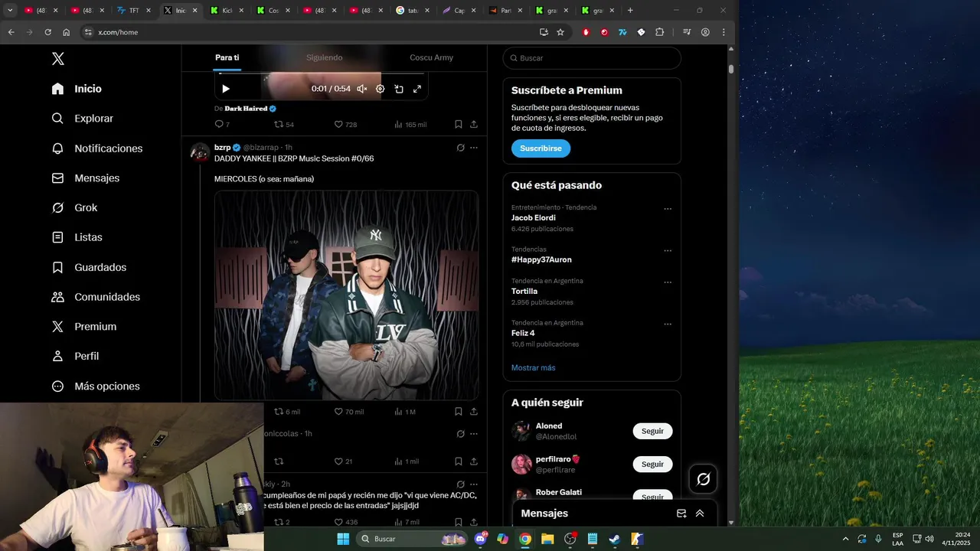
Task: Play the Dark Haired video
Action: tap(226, 89)
